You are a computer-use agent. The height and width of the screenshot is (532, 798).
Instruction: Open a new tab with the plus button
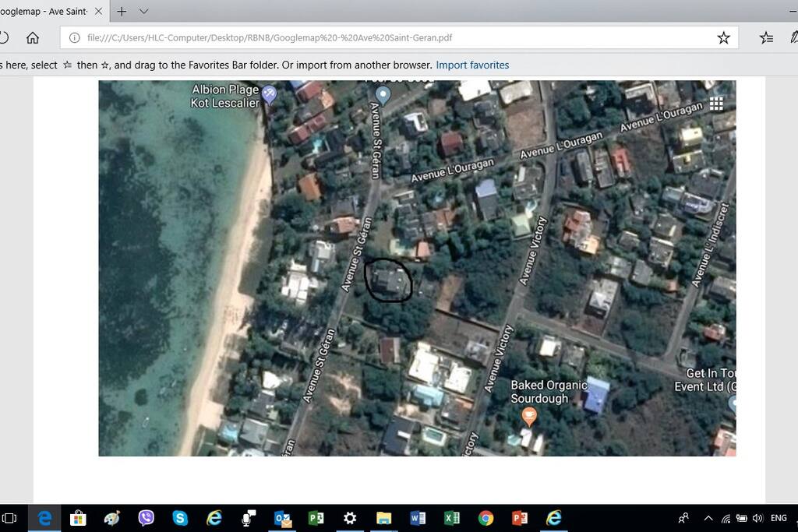pyautogui.click(x=122, y=11)
